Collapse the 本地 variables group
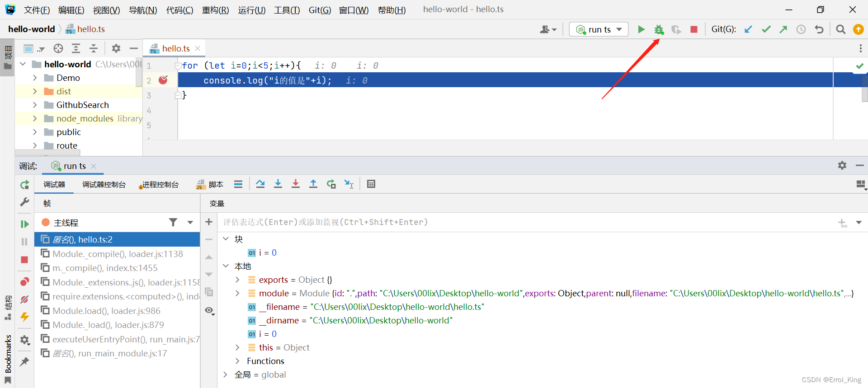This screenshot has height=388, width=868. click(225, 266)
